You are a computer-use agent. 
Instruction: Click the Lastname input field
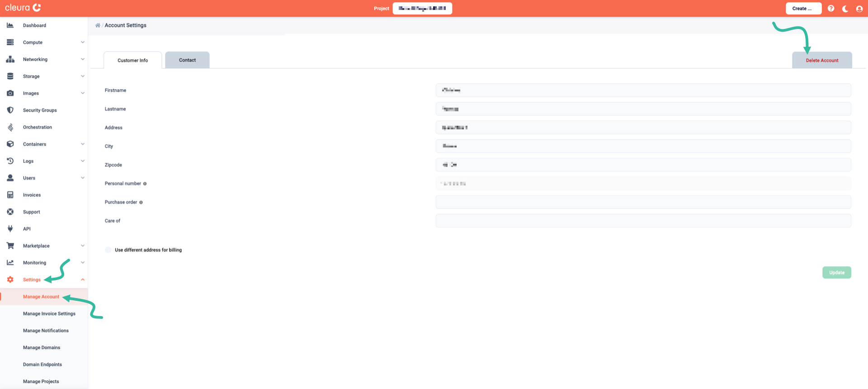[x=643, y=109]
